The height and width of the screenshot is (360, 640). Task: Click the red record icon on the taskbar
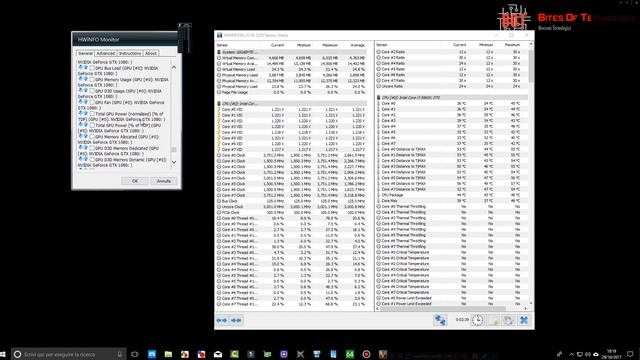point(366,354)
